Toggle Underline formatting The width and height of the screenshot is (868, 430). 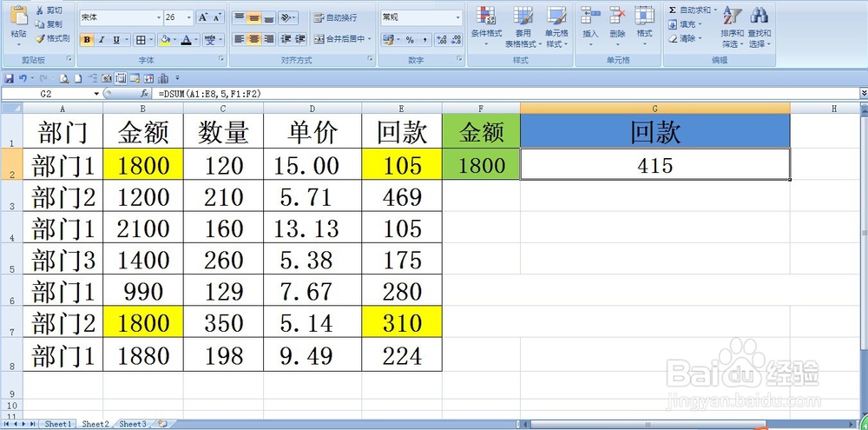click(115, 40)
